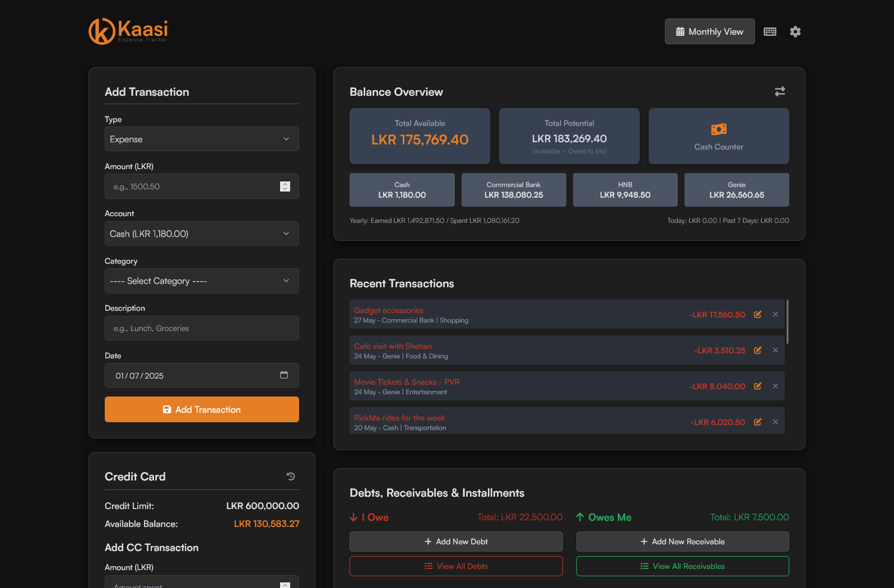Expand the Type dropdown showing Expense
Image resolution: width=894 pixels, height=588 pixels.
(202, 139)
